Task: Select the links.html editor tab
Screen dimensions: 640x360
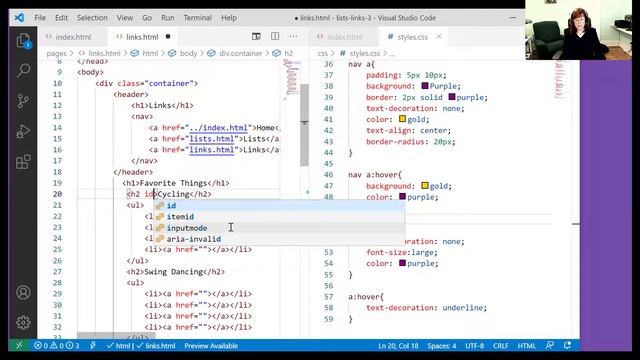Action: click(142, 37)
